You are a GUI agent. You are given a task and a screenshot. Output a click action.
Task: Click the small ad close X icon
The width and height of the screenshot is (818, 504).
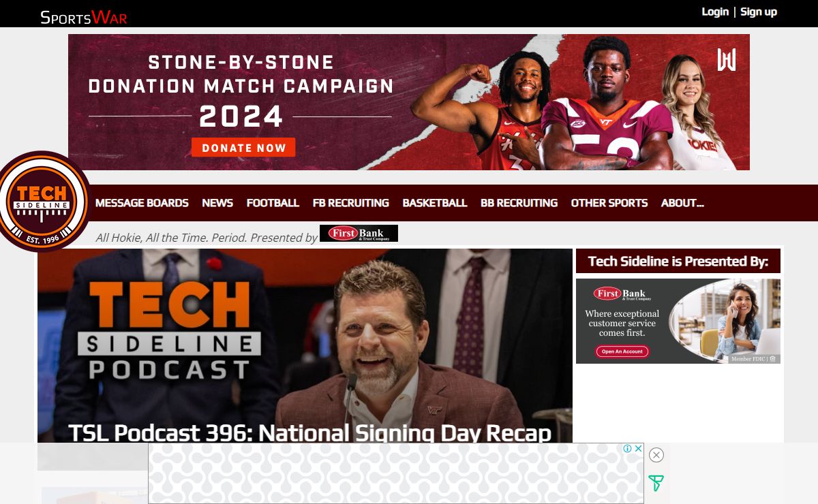[x=639, y=448]
